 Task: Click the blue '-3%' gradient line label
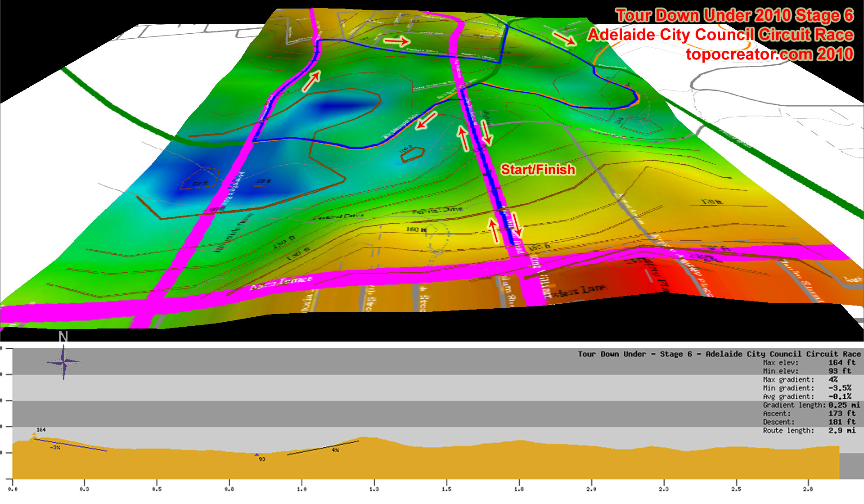55,448
